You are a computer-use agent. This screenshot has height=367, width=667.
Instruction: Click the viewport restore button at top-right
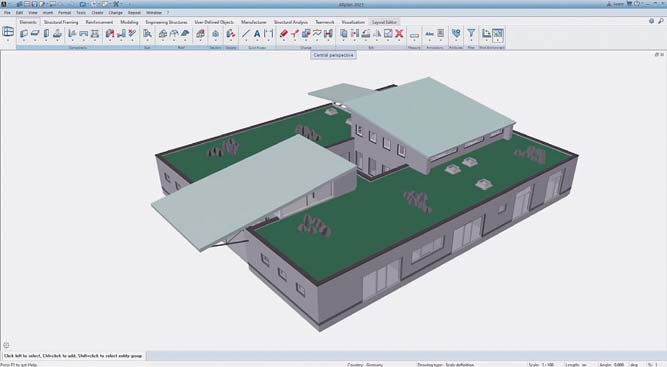coord(656,55)
